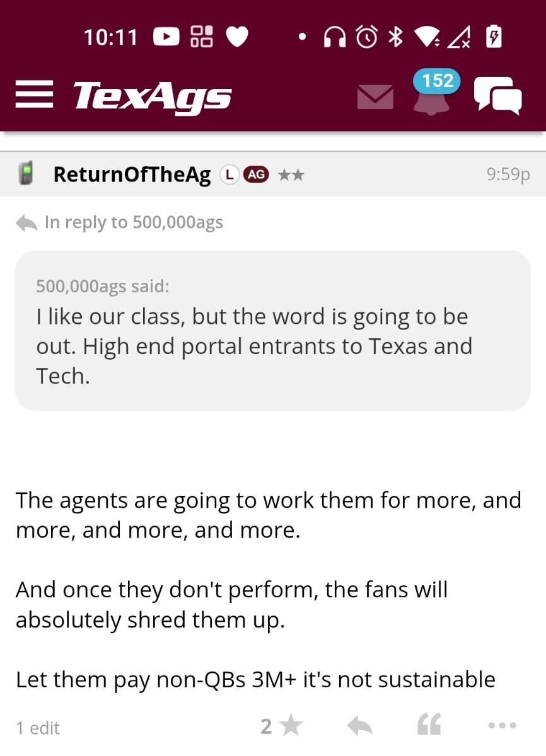The height and width of the screenshot is (756, 546).
Task: Open more options ellipsis menu
Action: coord(502,726)
